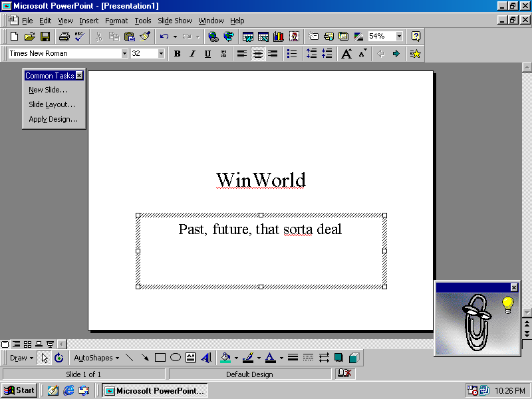
Task: Align text to the left
Action: [x=242, y=54]
